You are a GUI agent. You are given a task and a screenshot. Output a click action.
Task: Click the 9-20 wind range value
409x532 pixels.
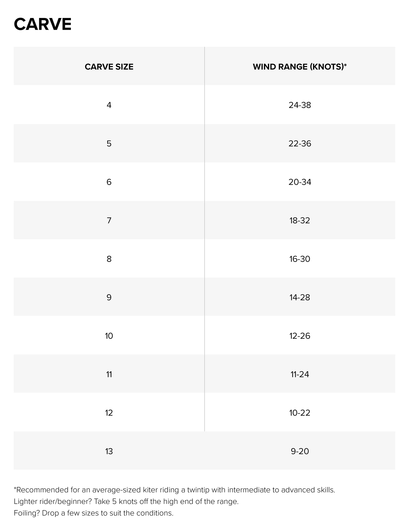click(300, 451)
